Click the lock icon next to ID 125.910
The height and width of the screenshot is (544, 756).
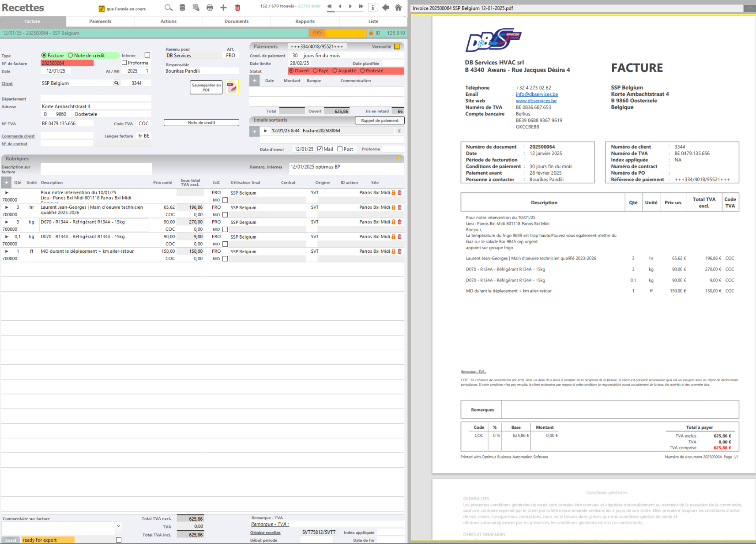click(371, 33)
